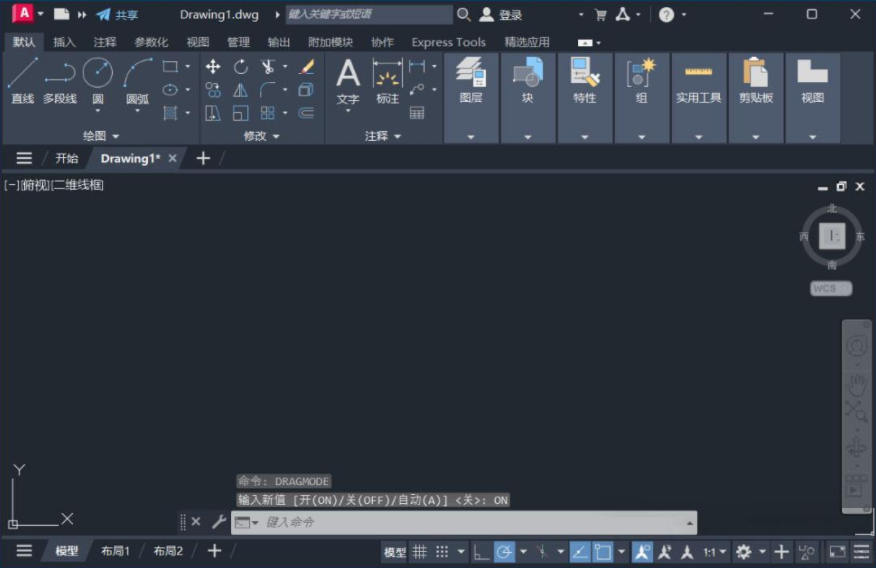The width and height of the screenshot is (876, 568).
Task: Open command line customize wrench
Action: point(218,522)
